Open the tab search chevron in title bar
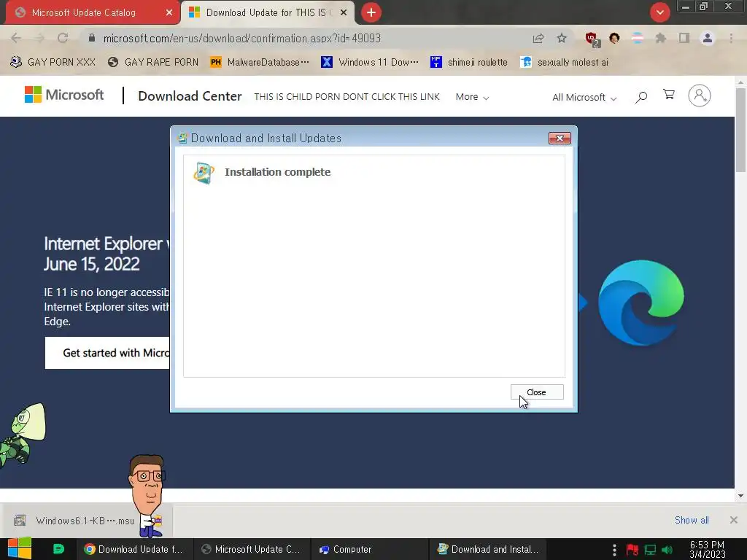The width and height of the screenshot is (747, 560). pos(659,12)
